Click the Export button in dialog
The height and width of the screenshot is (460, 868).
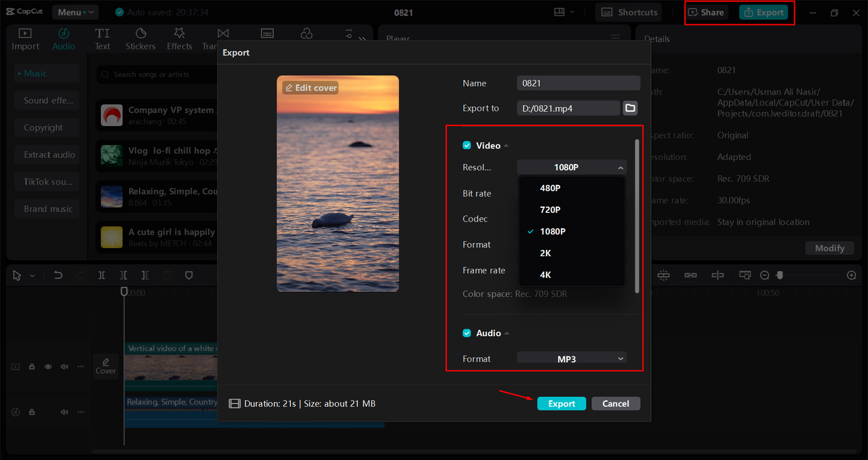point(561,403)
